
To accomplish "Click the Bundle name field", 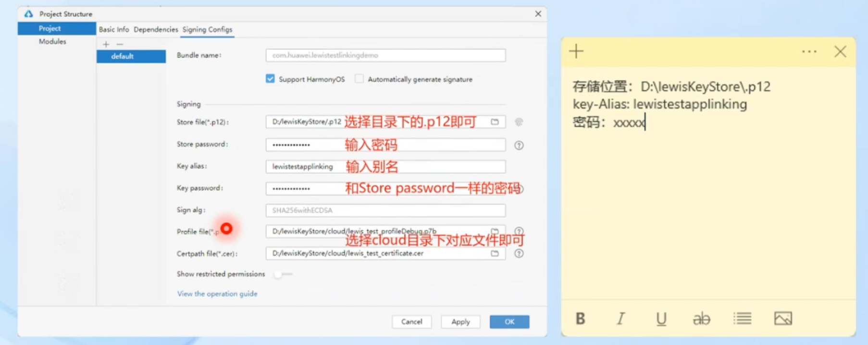I will coord(385,55).
